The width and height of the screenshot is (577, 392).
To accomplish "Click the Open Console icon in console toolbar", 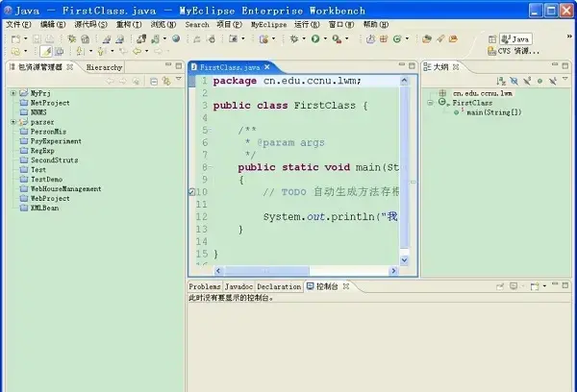I will click(x=534, y=286).
